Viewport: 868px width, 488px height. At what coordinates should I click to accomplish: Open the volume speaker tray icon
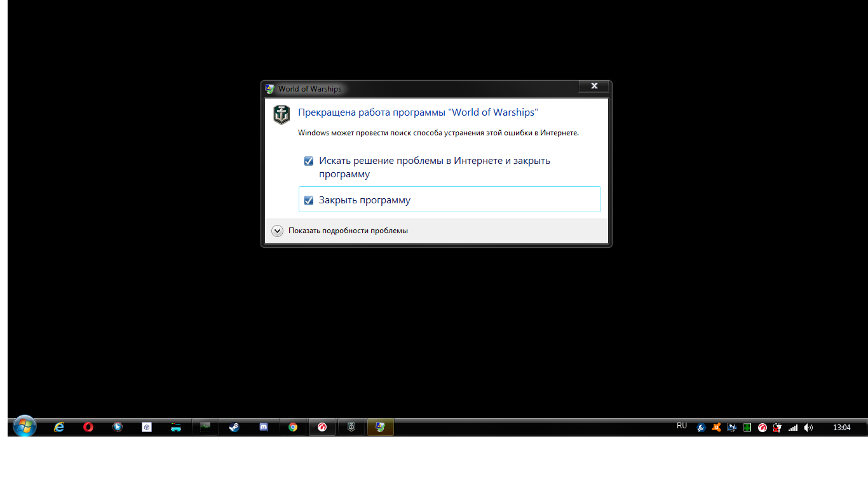pos(808,428)
